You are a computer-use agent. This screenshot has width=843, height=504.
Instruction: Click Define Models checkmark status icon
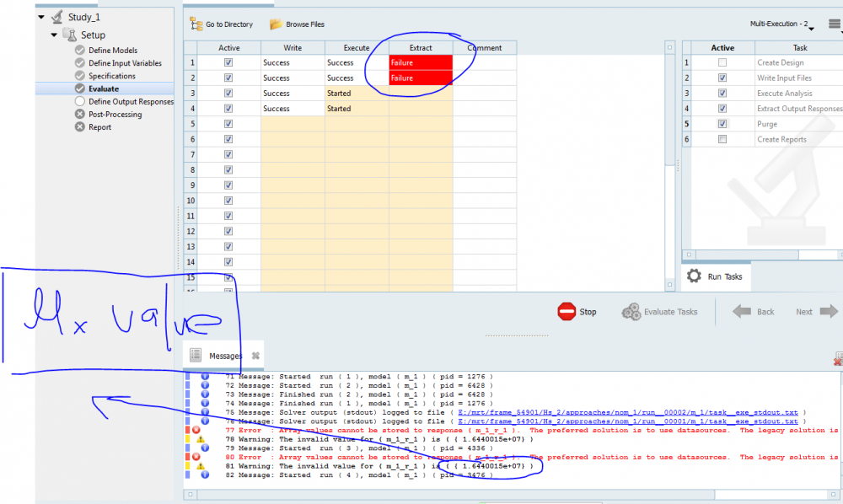80,50
